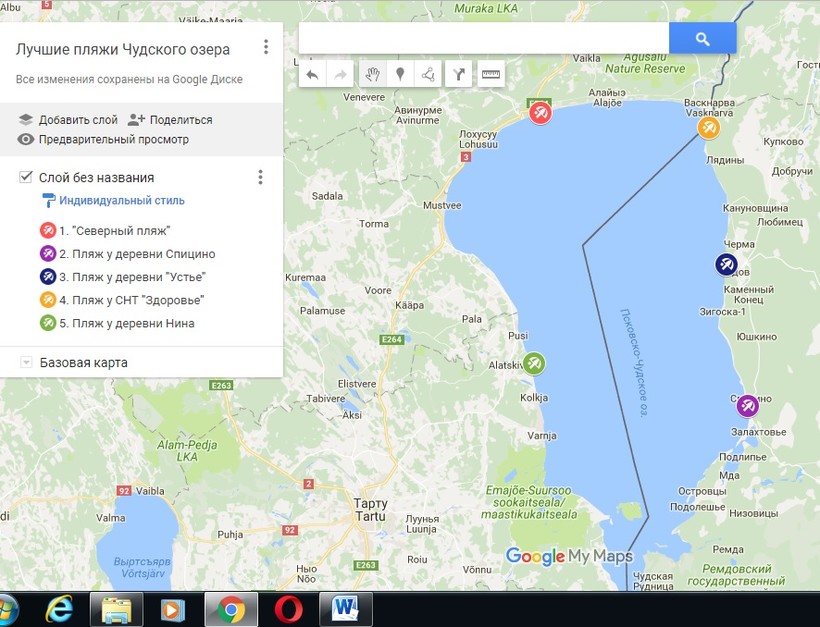The width and height of the screenshot is (820, 627).
Task: Open Opera browser from taskbar
Action: 288,610
